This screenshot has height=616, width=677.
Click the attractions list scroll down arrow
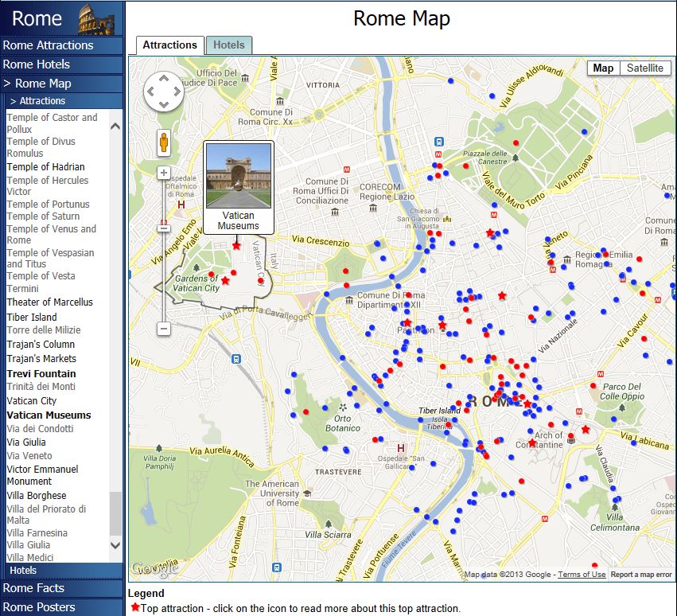115,545
